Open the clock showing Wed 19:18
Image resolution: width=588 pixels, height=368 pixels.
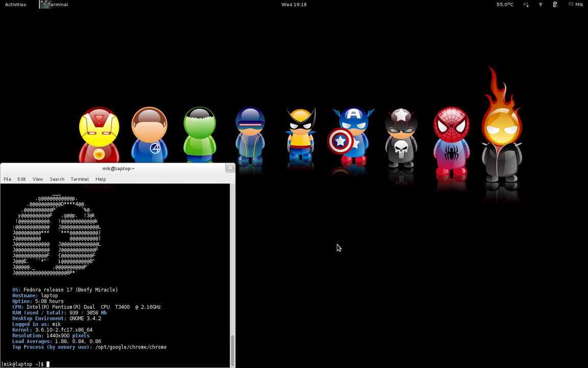click(294, 5)
